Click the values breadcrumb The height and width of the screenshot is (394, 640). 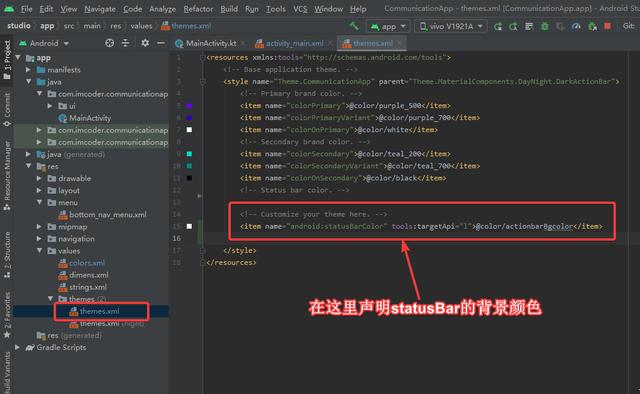tap(141, 26)
